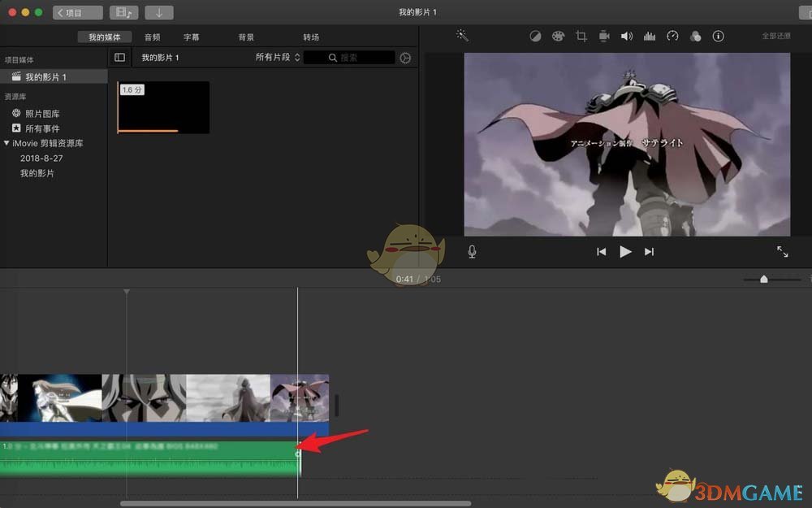
Task: Click the search (搜索) field
Action: point(349,58)
